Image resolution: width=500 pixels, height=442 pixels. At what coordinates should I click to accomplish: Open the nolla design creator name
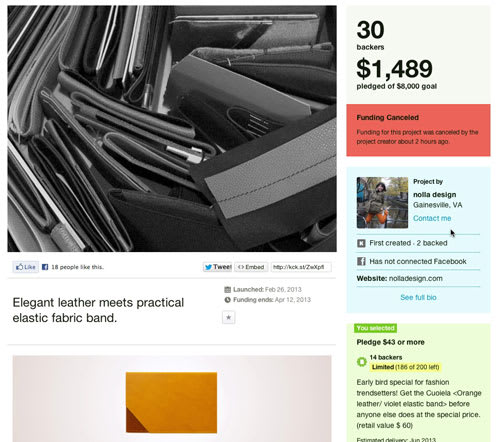click(x=435, y=194)
